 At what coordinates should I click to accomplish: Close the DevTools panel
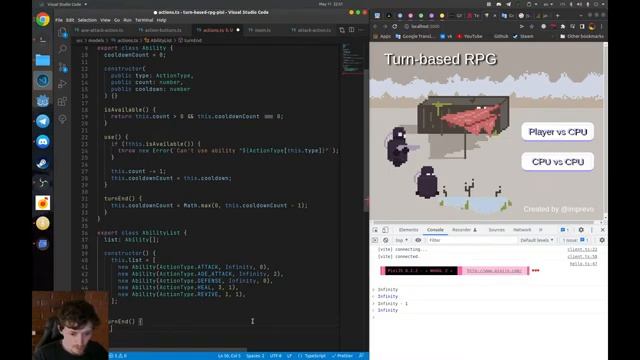coord(602,230)
